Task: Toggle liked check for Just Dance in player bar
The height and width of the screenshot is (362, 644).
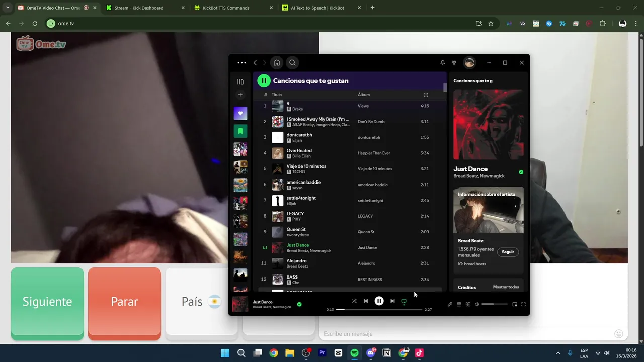Action: 299,304
